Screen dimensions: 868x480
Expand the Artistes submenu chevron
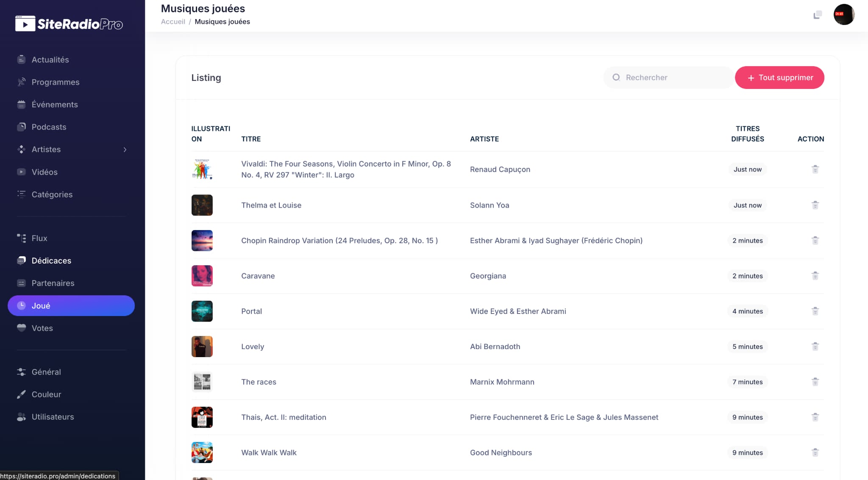point(125,150)
